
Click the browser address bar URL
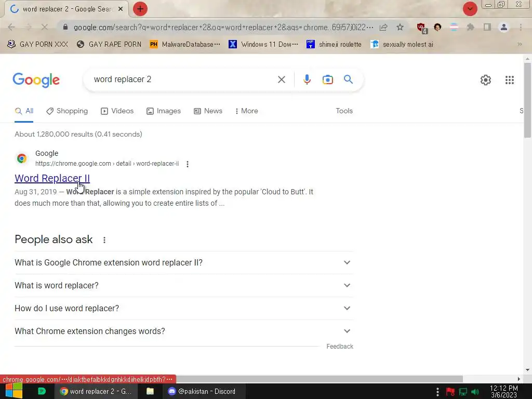point(223,27)
